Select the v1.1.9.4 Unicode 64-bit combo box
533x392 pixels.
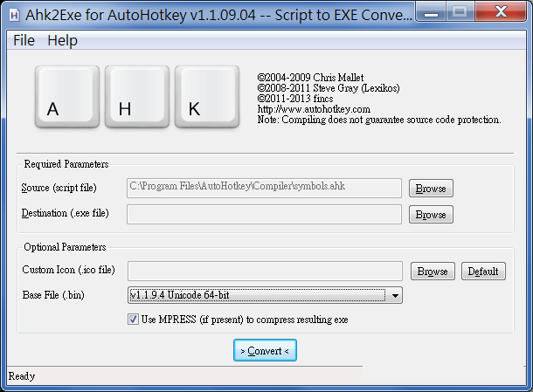pyautogui.click(x=258, y=296)
